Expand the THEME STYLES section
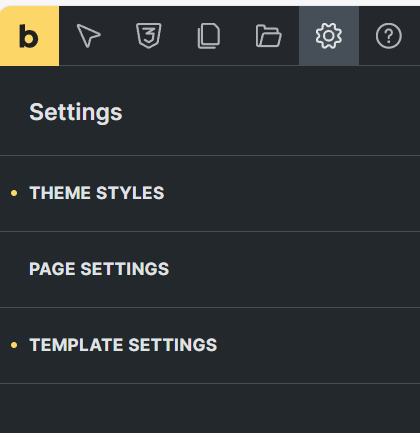The image size is (420, 433). pos(210,193)
